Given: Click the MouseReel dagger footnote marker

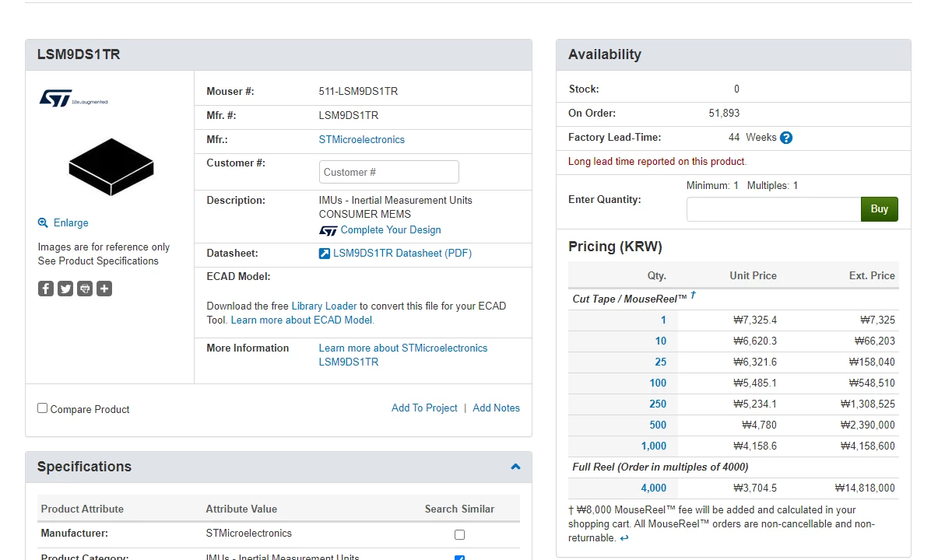Looking at the screenshot, I should [x=693, y=295].
